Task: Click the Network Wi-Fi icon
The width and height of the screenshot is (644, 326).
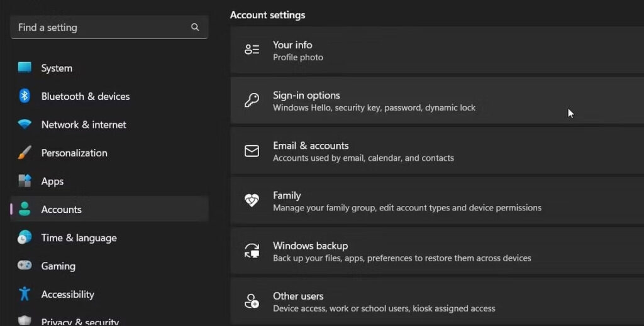Action: tap(25, 124)
